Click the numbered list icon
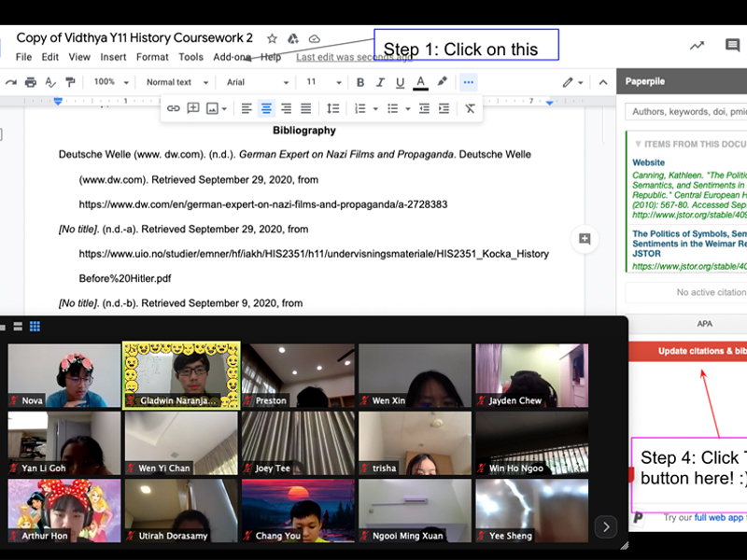 [360, 108]
